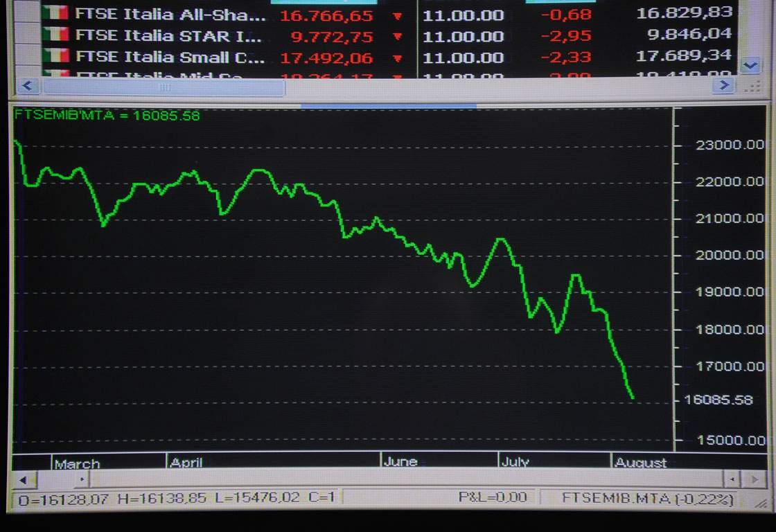Click the O=16128,07 open value in status bar
Image resolution: width=776 pixels, height=532 pixels.
pyautogui.click(x=63, y=499)
